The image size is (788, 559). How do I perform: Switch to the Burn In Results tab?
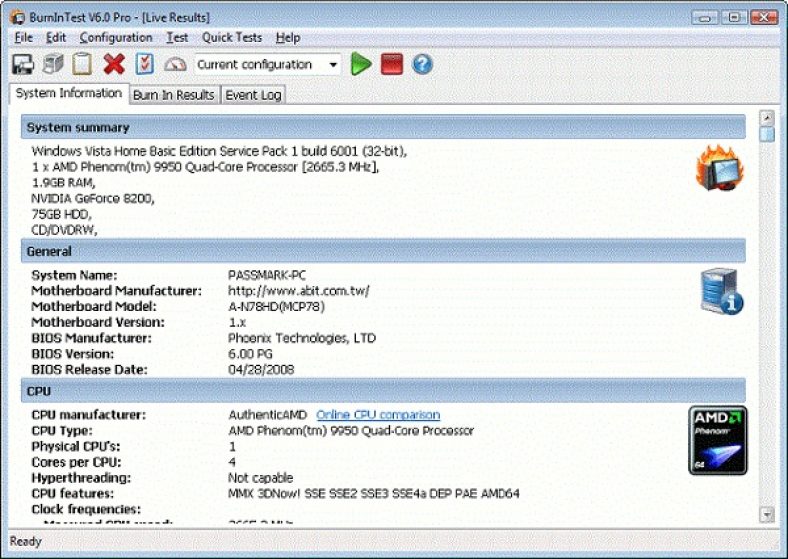(x=174, y=95)
